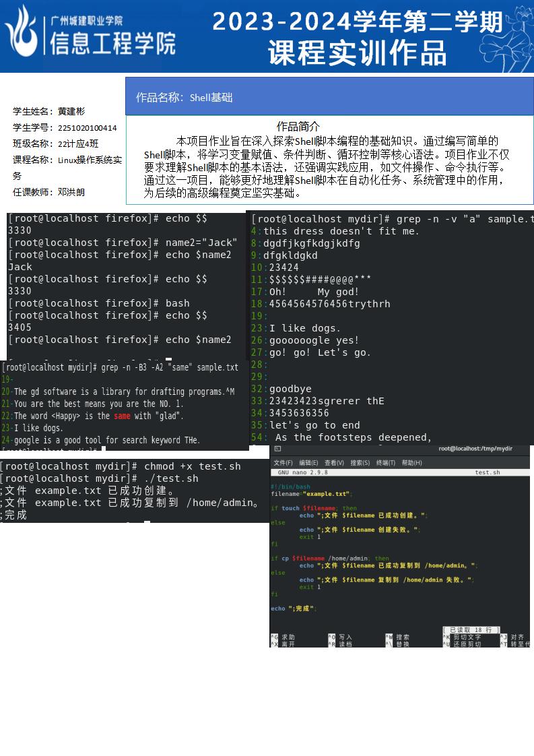Click the 作品名称 Shell基础 header box
The width and height of the screenshot is (534, 756).
tap(330, 96)
